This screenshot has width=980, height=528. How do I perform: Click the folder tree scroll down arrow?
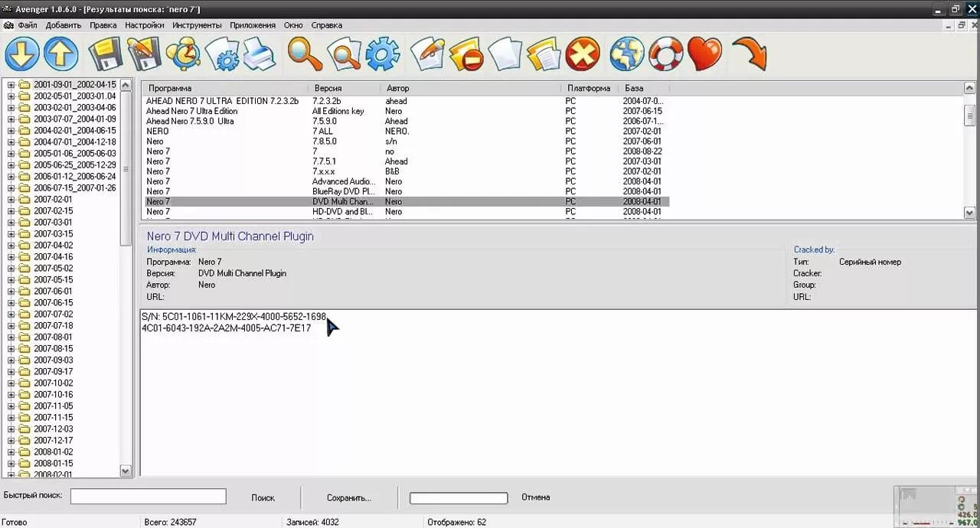click(126, 471)
